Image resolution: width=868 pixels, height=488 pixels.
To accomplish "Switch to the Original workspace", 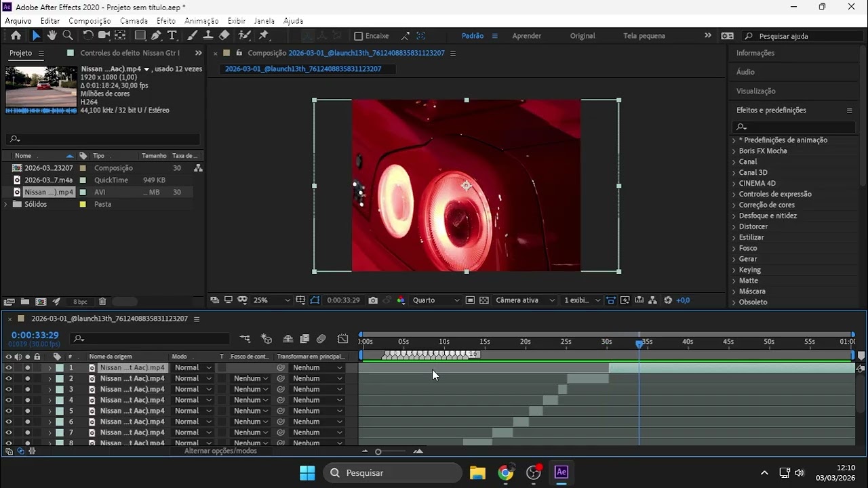I will pyautogui.click(x=583, y=36).
